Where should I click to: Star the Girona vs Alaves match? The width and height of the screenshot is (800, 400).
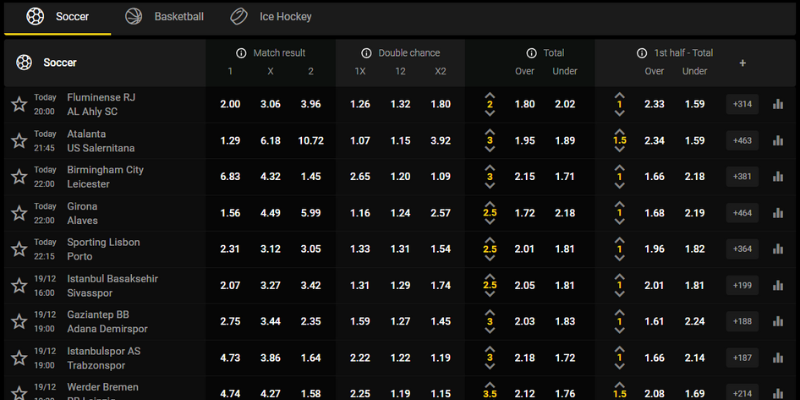point(18,213)
